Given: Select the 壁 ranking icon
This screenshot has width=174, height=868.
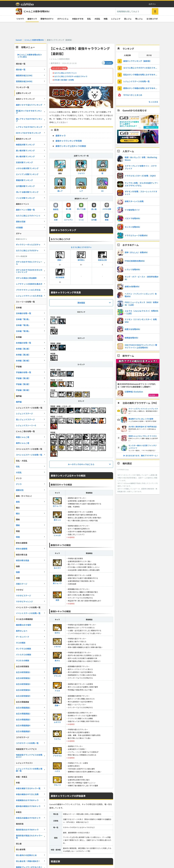Looking at the screenshot, I should pos(102,165).
